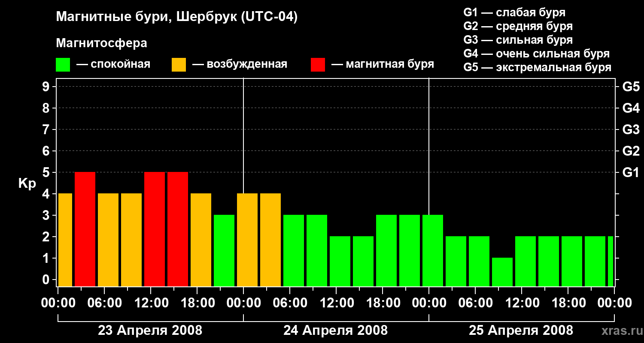The height and width of the screenshot is (343, 644).
Task: Click the G5 level label on right axis
Action: 631,87
